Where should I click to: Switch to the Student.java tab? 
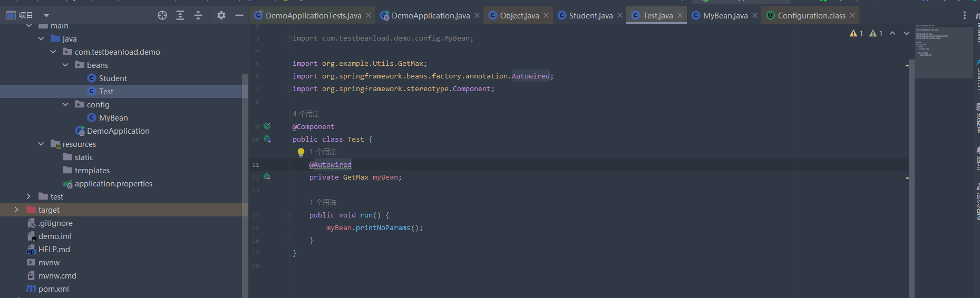[x=590, y=15]
